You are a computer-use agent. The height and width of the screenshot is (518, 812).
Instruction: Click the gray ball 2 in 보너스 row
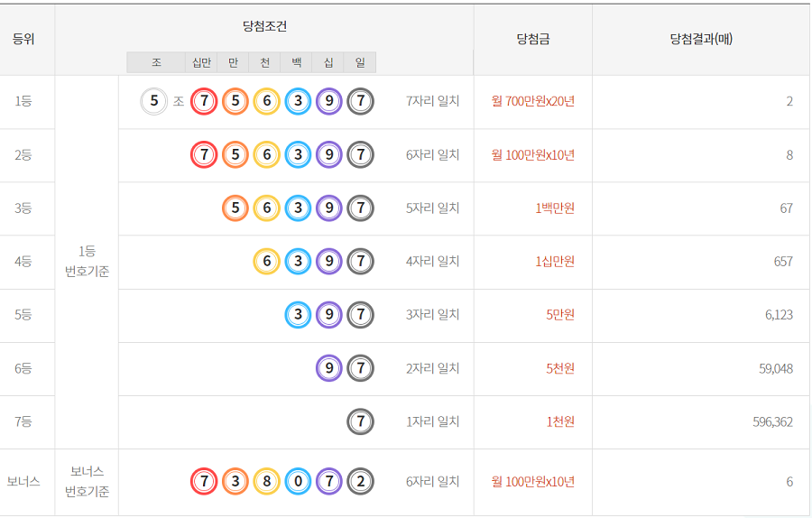360,482
